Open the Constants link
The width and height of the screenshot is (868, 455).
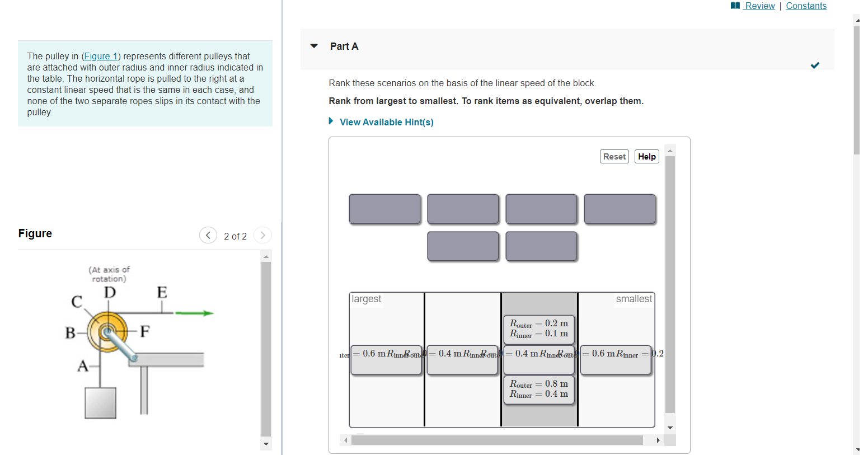tap(806, 6)
